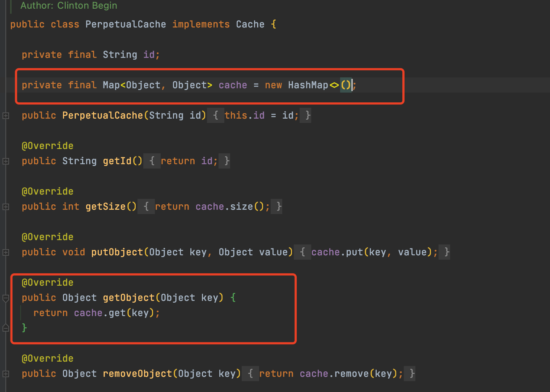
Task: Collapse getObject method using gutter fold end
Action: (x=6, y=328)
